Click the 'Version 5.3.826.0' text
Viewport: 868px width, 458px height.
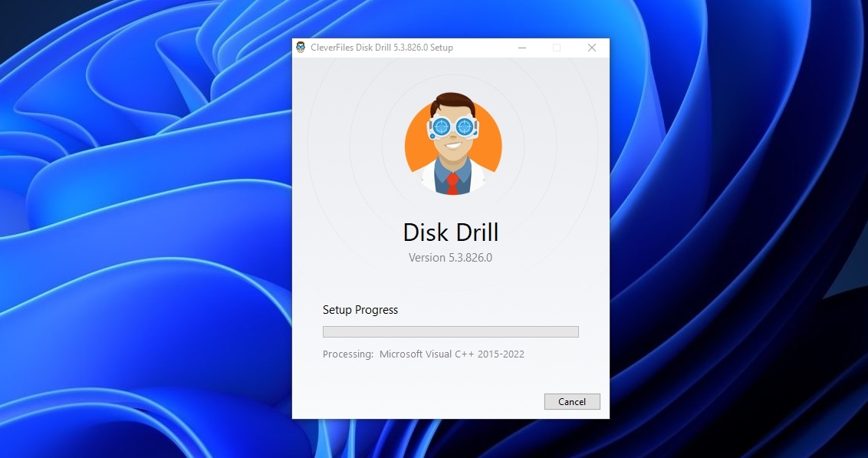[x=450, y=258]
